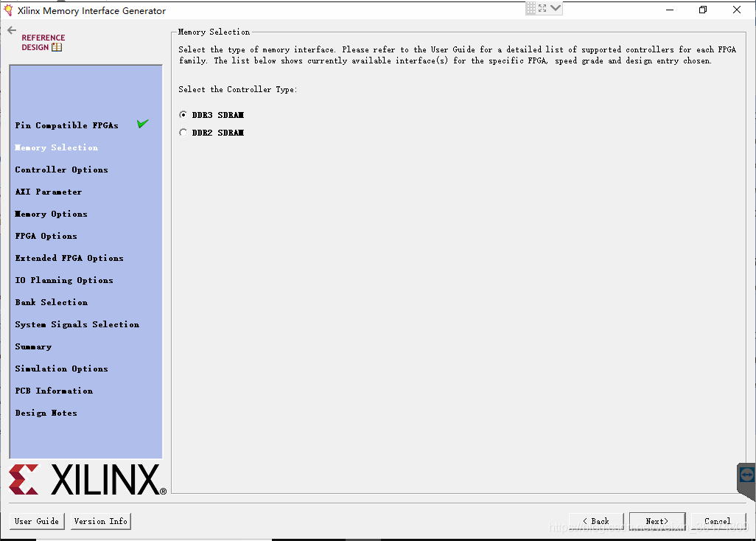Viewport: 756px width, 541px height.
Task: Open the AXI Parameter step
Action: click(x=48, y=192)
